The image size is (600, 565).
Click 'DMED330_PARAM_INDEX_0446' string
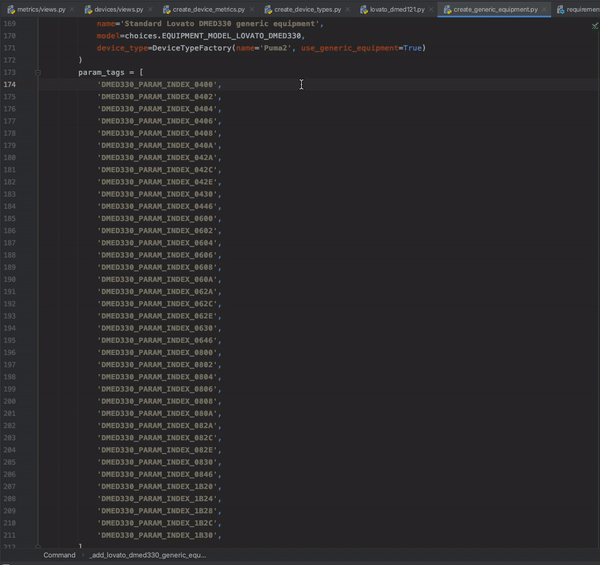click(x=157, y=206)
